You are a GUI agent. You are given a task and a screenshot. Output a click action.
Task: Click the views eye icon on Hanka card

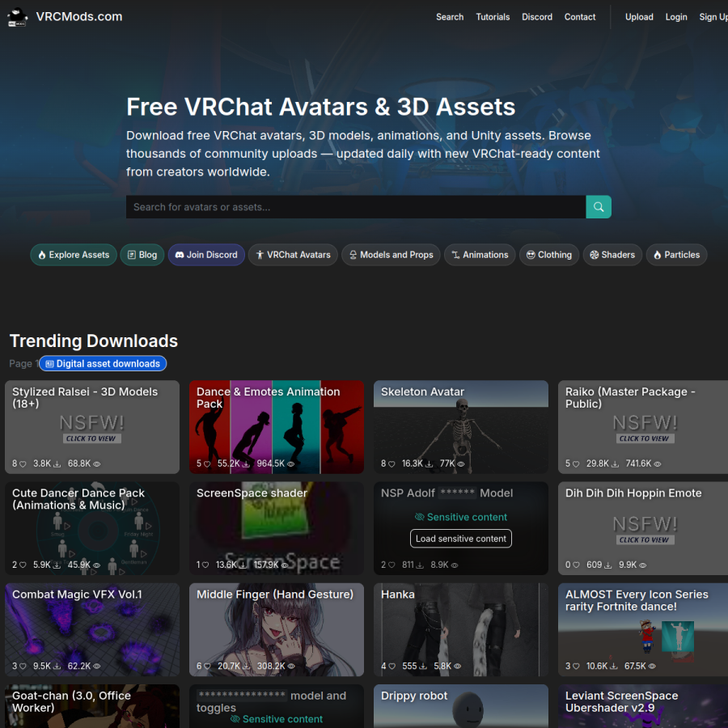click(x=457, y=667)
